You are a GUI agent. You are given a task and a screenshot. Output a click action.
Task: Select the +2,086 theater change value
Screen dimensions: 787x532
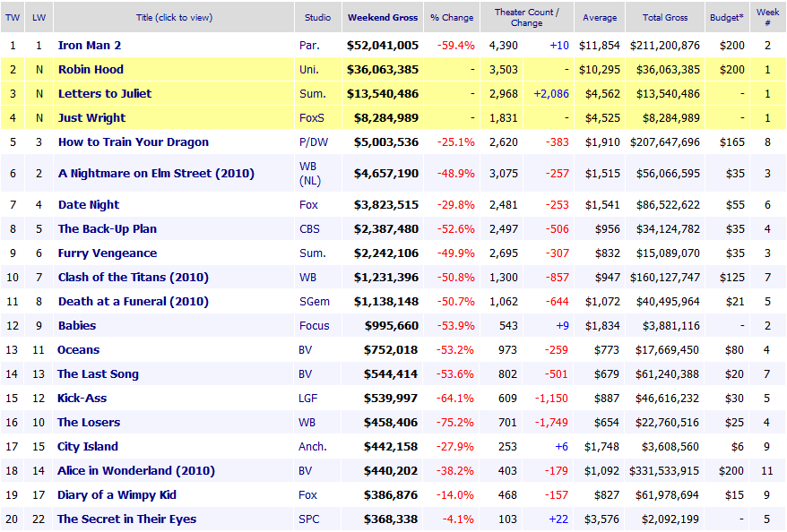click(x=551, y=93)
